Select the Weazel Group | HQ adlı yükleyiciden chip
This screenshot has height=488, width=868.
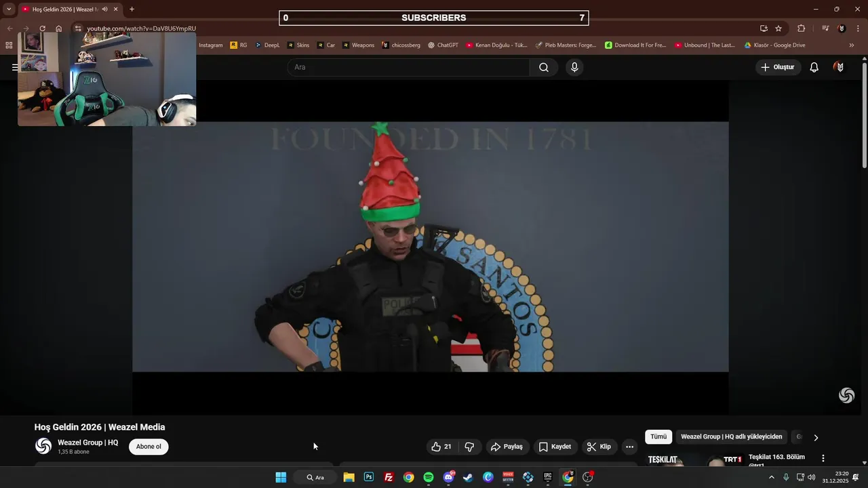point(731,437)
